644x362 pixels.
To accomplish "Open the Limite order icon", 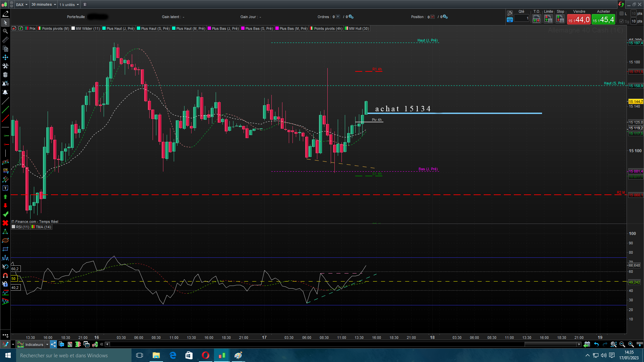I will [548, 19].
